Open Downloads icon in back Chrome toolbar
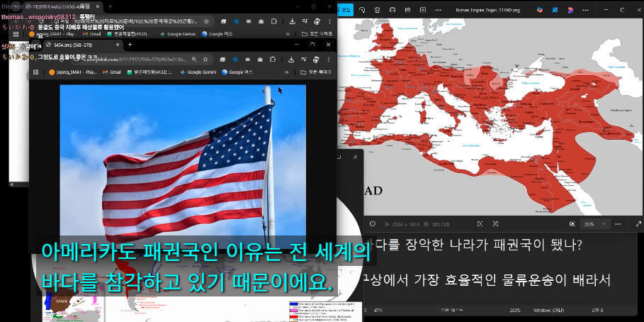This screenshot has height=322, width=644. point(292,21)
